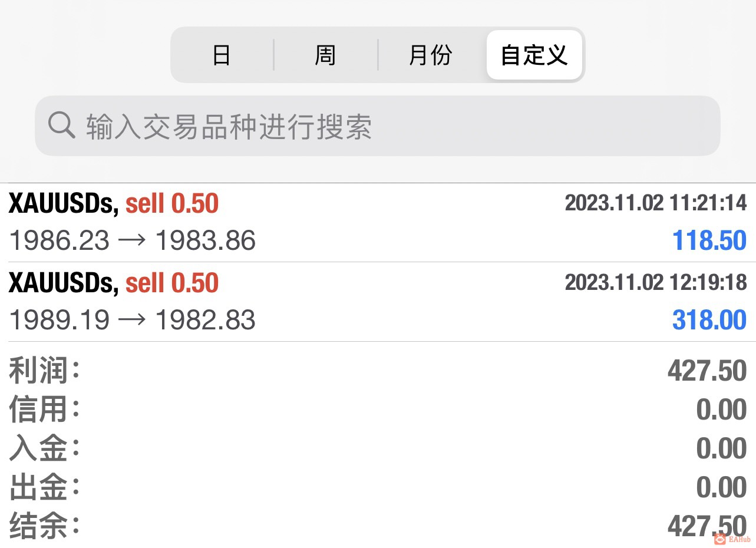This screenshot has height=548, width=756.
Task: Click the 118.50 profit value
Action: pyautogui.click(x=709, y=241)
